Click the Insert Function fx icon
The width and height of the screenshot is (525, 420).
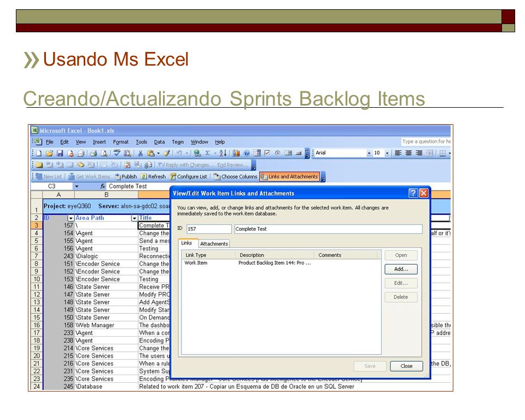pyautogui.click(x=103, y=186)
